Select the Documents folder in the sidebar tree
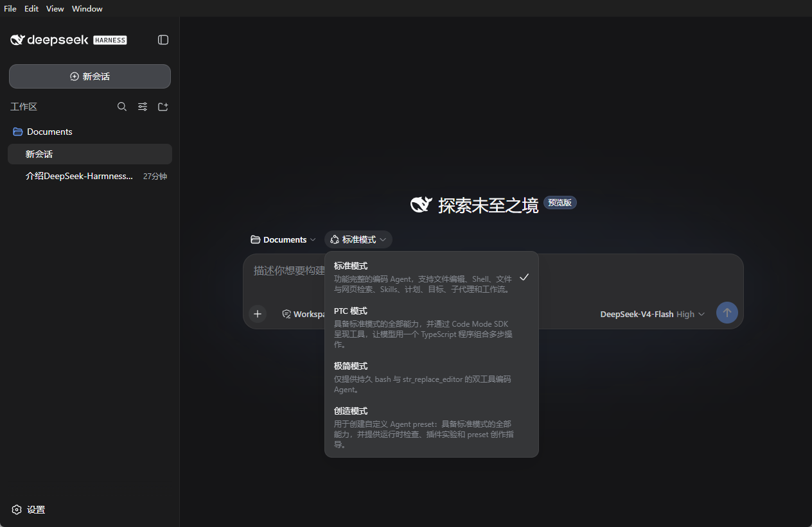Screen dimensions: 812x527 (90, 132)
